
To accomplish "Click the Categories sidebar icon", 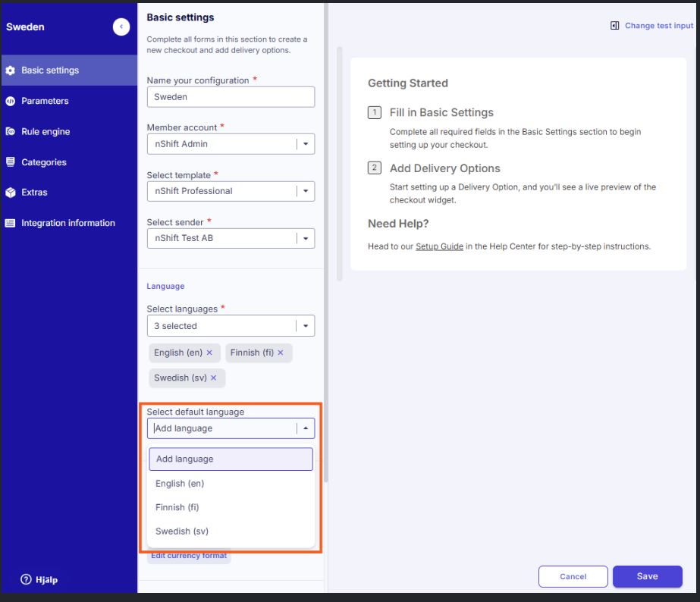I will (11, 162).
